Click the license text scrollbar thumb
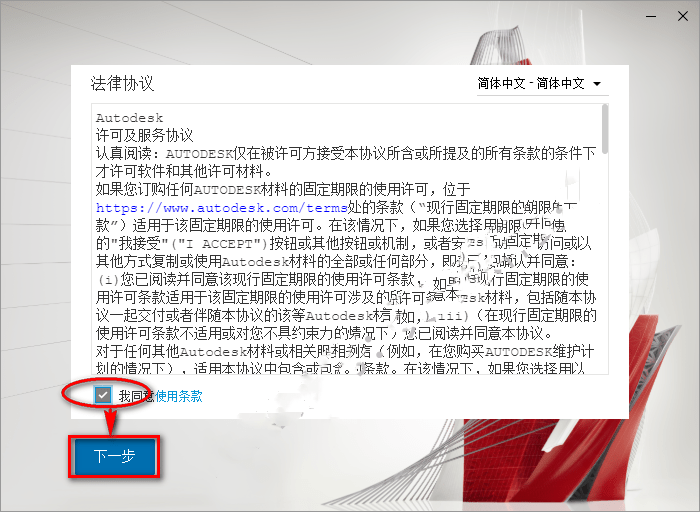 point(605,129)
